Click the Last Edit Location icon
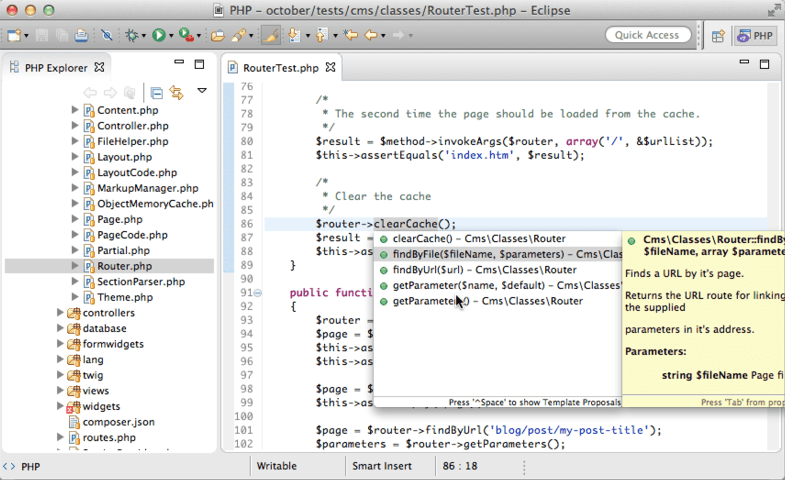This screenshot has width=785, height=480. [x=350, y=35]
